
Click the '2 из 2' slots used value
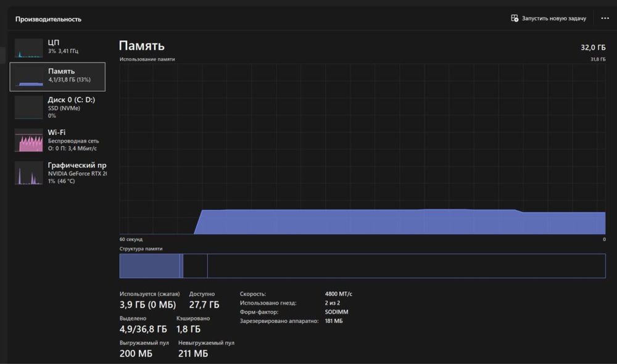(x=333, y=303)
